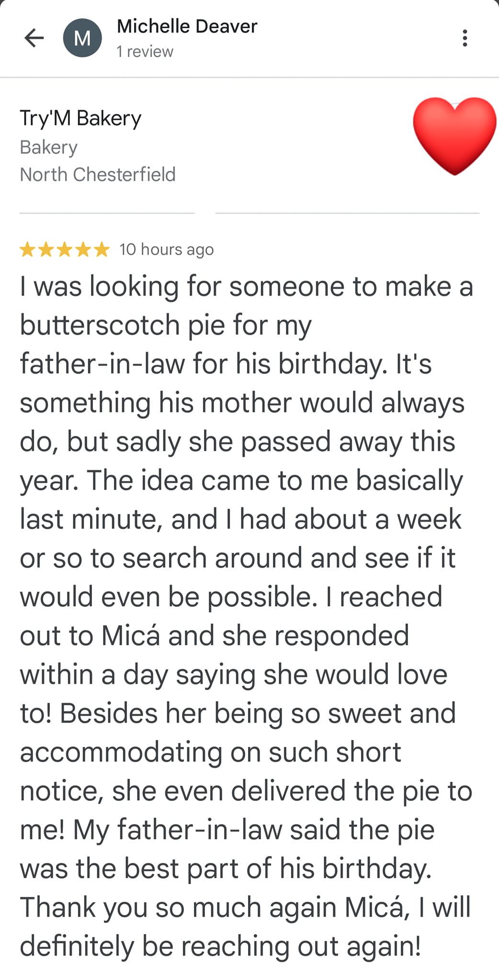This screenshot has height=980, width=499.
Task: Tap the long right divider line
Action: [347, 213]
